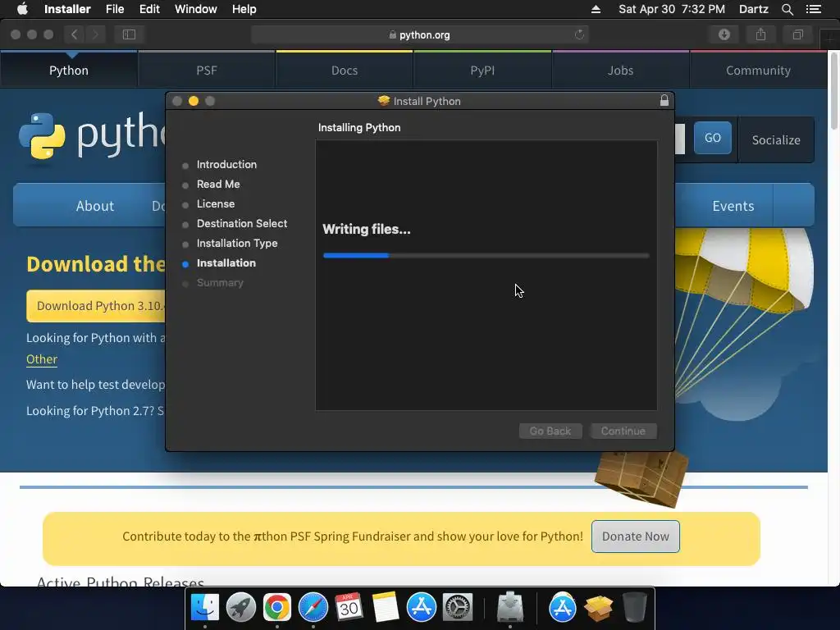
Task: Click the date and time in menu bar
Action: 672,9
